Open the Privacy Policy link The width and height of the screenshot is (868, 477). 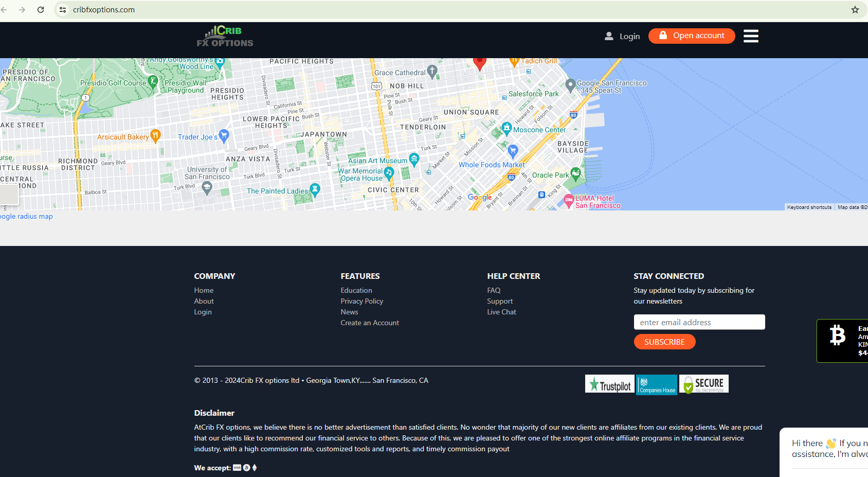361,301
